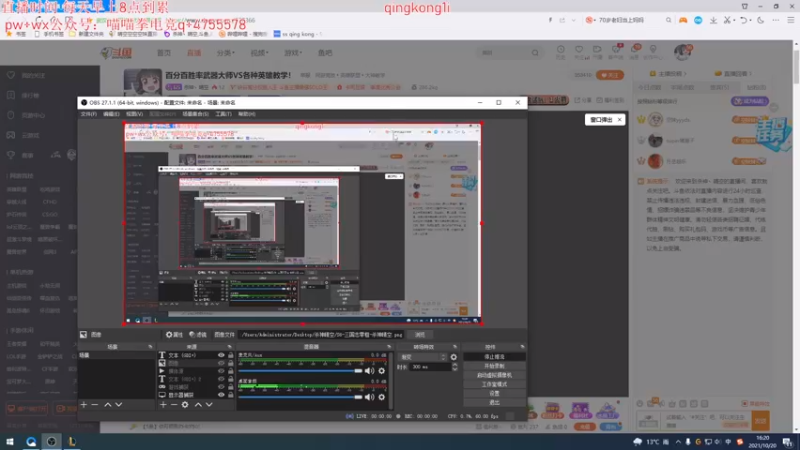800x450 pixels.
Task: Click browser undo arrow icon
Action: click(x=743, y=20)
